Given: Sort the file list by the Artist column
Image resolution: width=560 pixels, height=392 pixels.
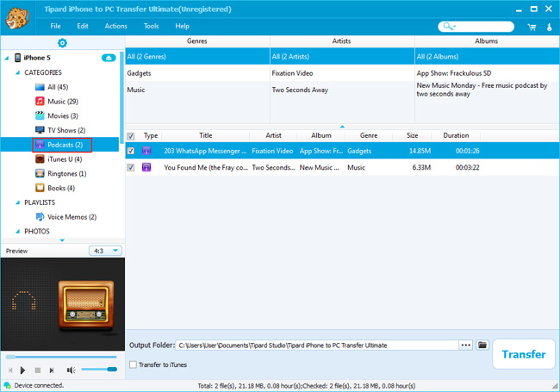Looking at the screenshot, I should point(273,135).
